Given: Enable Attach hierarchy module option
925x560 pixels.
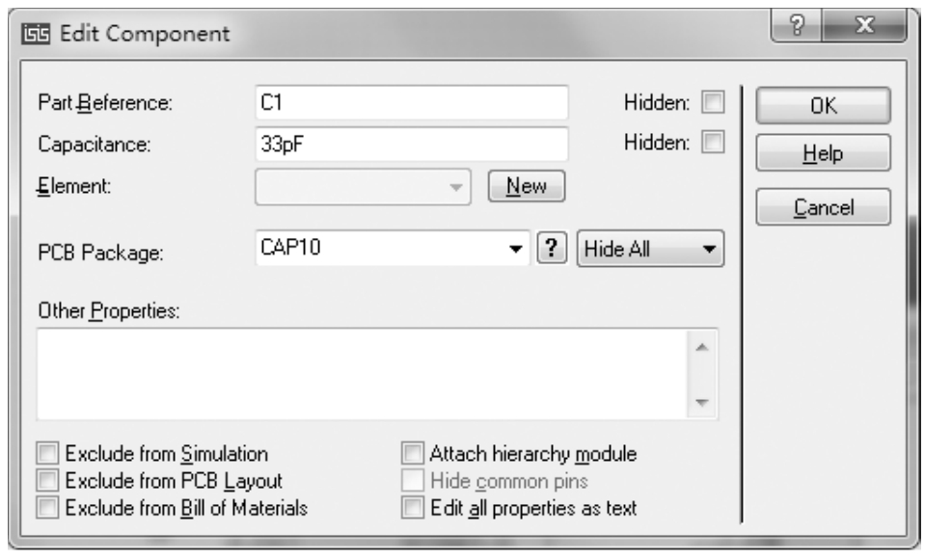Looking at the screenshot, I should click(413, 452).
